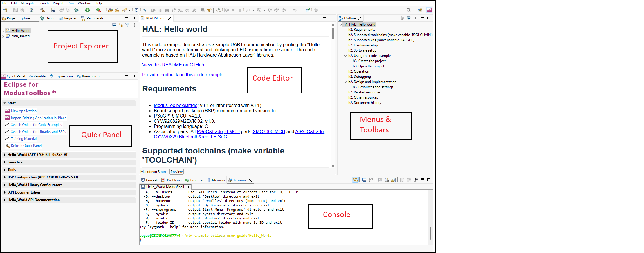Collapse 'Using the code example' outline node
This screenshot has height=253, width=644.
pyautogui.click(x=345, y=56)
